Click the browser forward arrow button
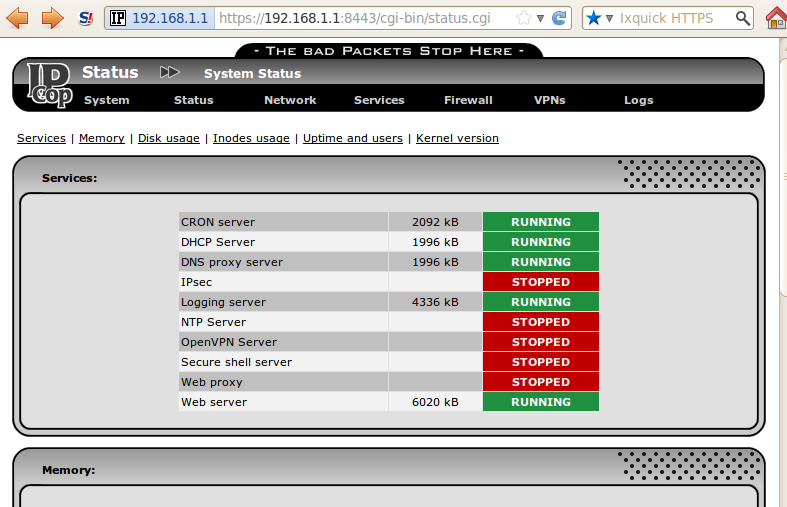787x507 pixels. (52, 17)
